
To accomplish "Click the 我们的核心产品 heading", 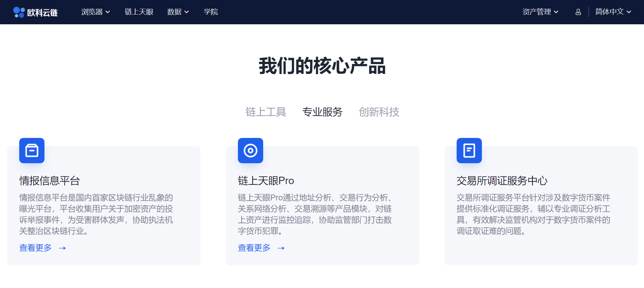I will (x=322, y=66).
